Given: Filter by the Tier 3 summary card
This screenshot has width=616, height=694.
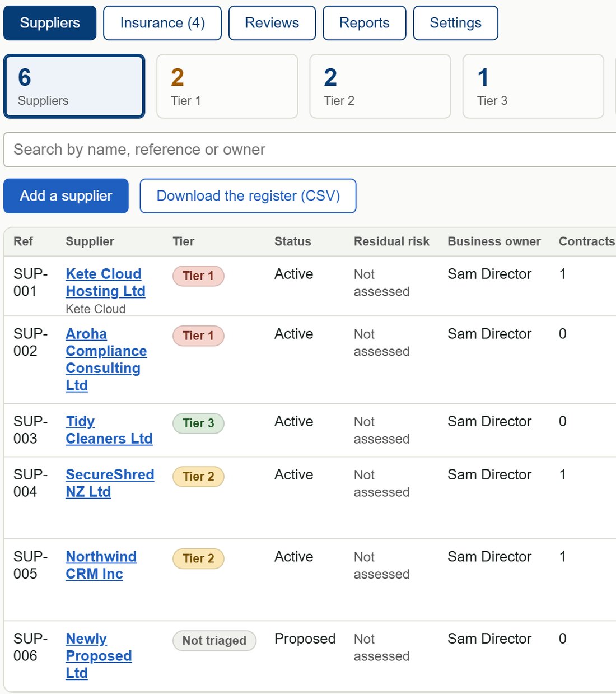Looking at the screenshot, I should (533, 86).
